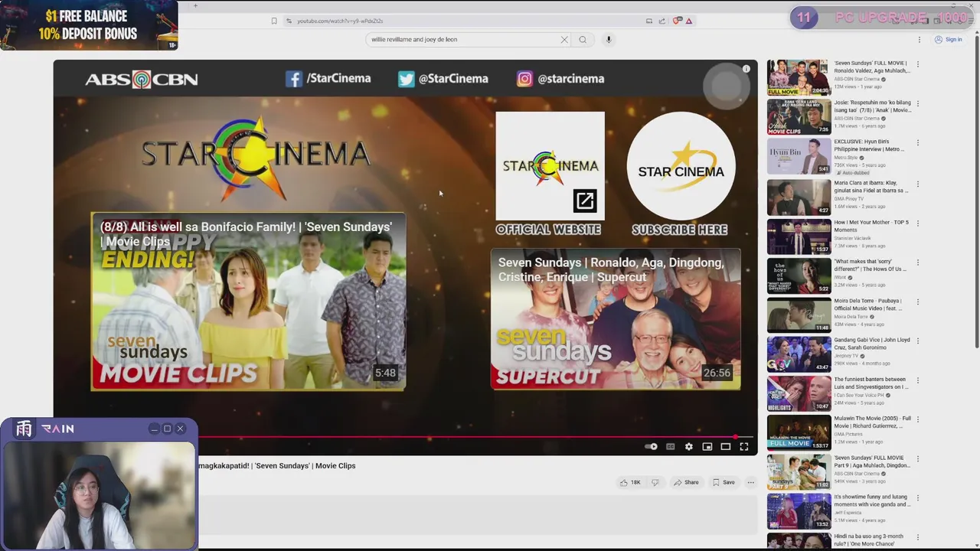
Task: Dislike the video with thumbs down
Action: pos(655,482)
